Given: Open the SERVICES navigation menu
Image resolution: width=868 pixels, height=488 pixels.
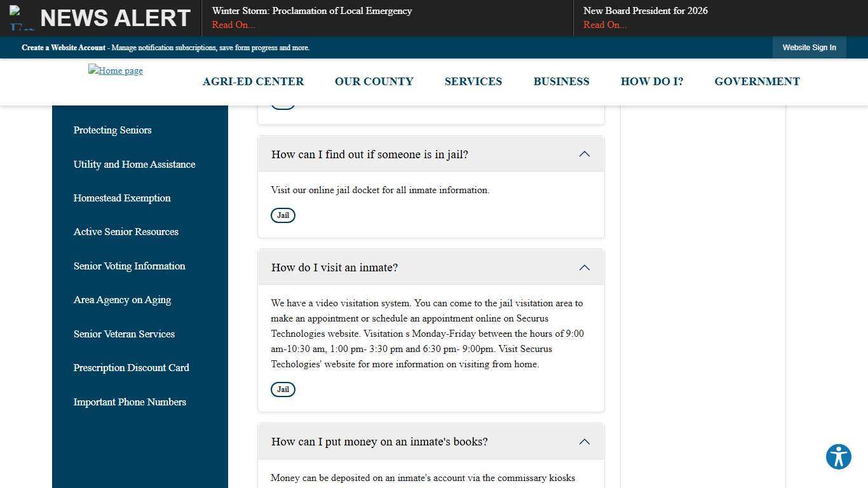Looking at the screenshot, I should pyautogui.click(x=473, y=81).
